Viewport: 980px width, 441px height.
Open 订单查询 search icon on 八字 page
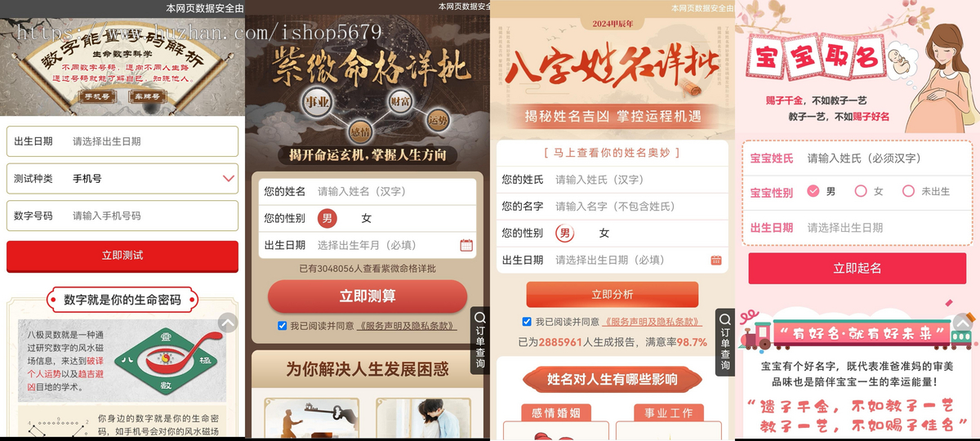[x=724, y=318]
